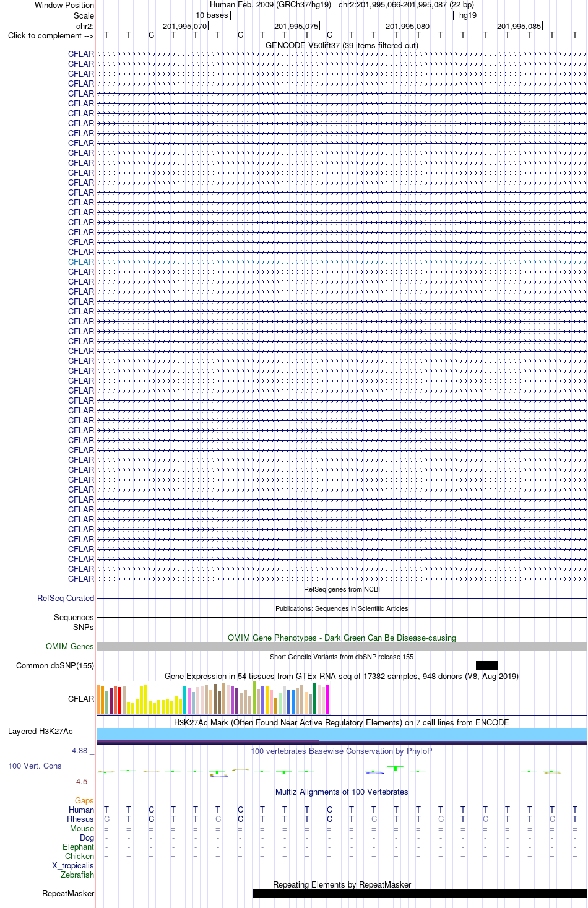This screenshot has height=908, width=588.
Task: Select the Sequences track label
Action: pyautogui.click(x=74, y=617)
